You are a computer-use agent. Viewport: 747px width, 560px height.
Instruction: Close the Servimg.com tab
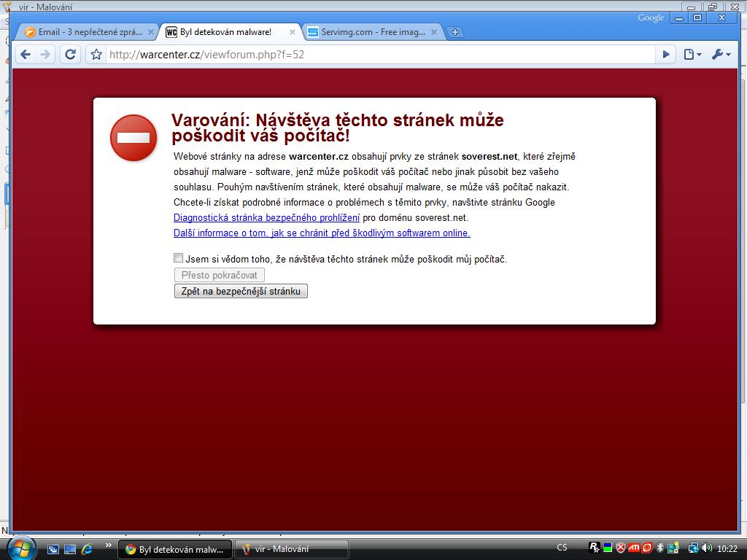click(433, 32)
